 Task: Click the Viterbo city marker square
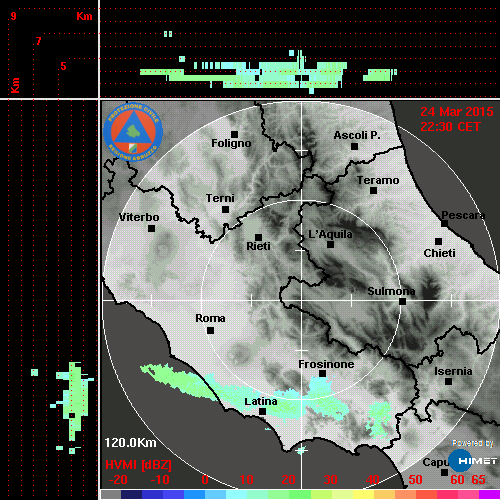click(x=152, y=229)
